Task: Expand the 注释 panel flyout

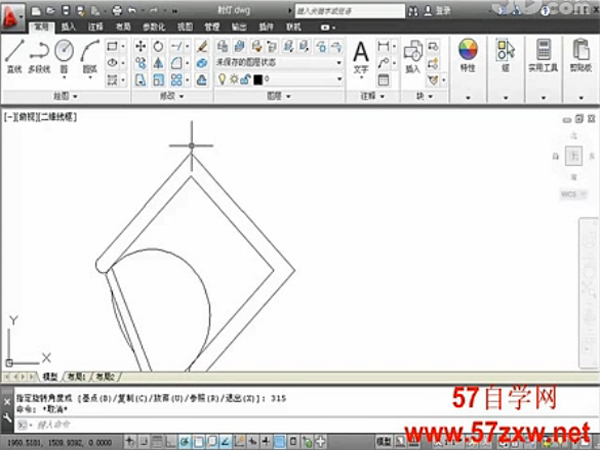Action: pos(372,96)
